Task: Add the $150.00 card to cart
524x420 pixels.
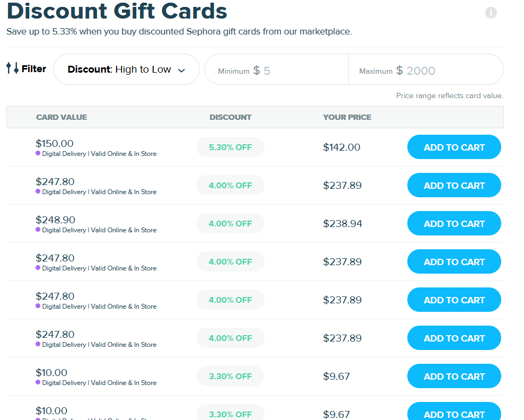Action: pos(454,147)
